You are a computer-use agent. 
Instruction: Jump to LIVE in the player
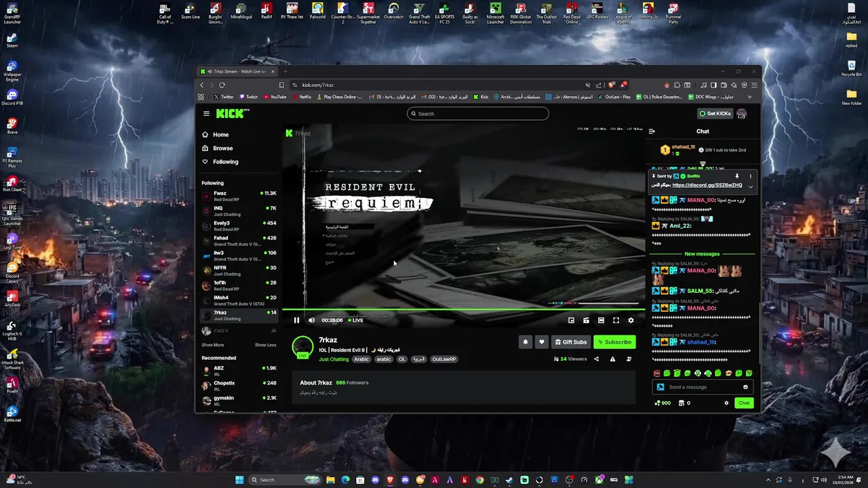point(356,320)
